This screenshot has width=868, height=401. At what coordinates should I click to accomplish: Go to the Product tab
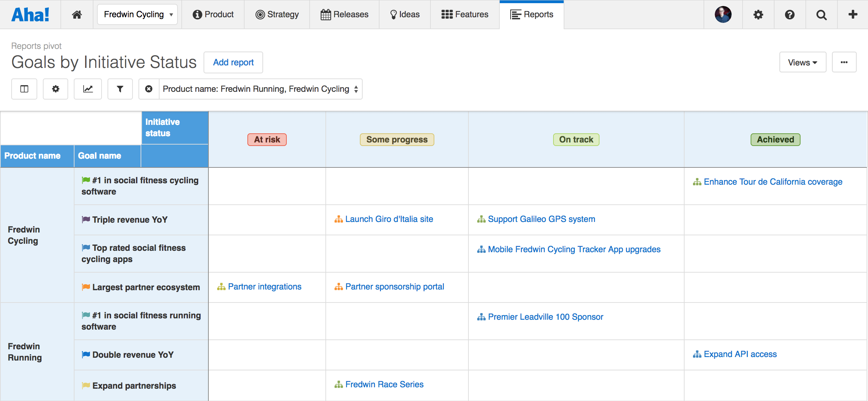(x=213, y=14)
